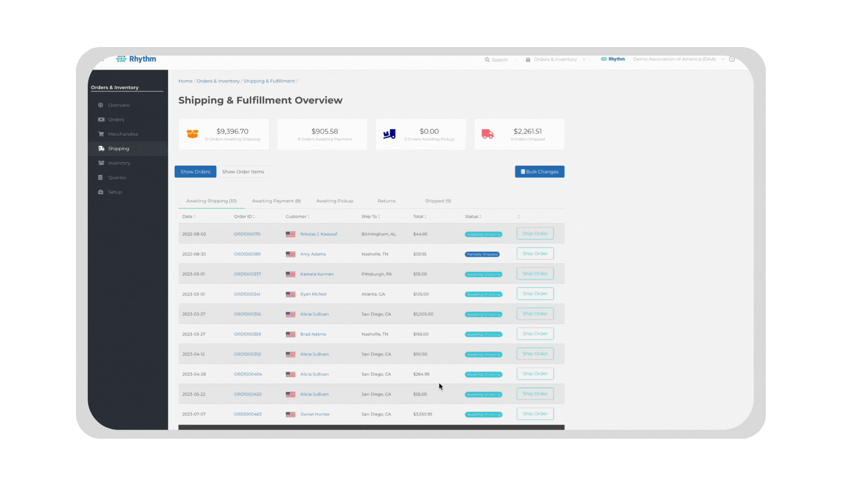Click the Queries database icon
Image resolution: width=868 pixels, height=488 pixels.
click(101, 178)
